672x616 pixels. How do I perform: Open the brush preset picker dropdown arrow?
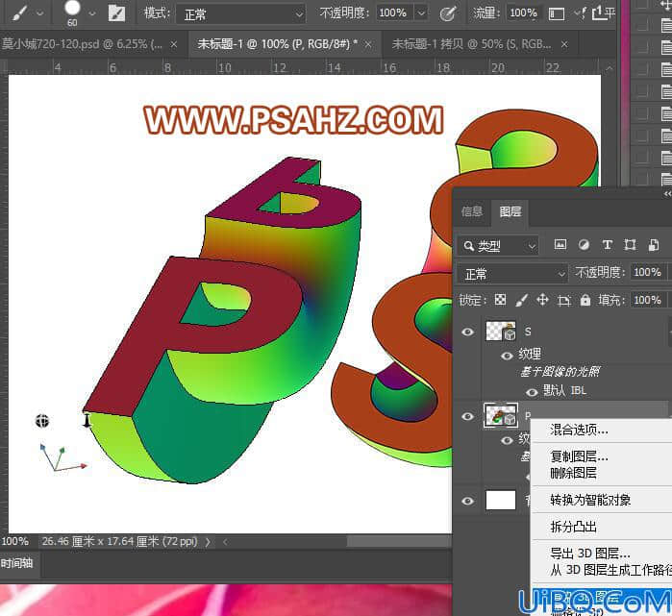pos(92,13)
